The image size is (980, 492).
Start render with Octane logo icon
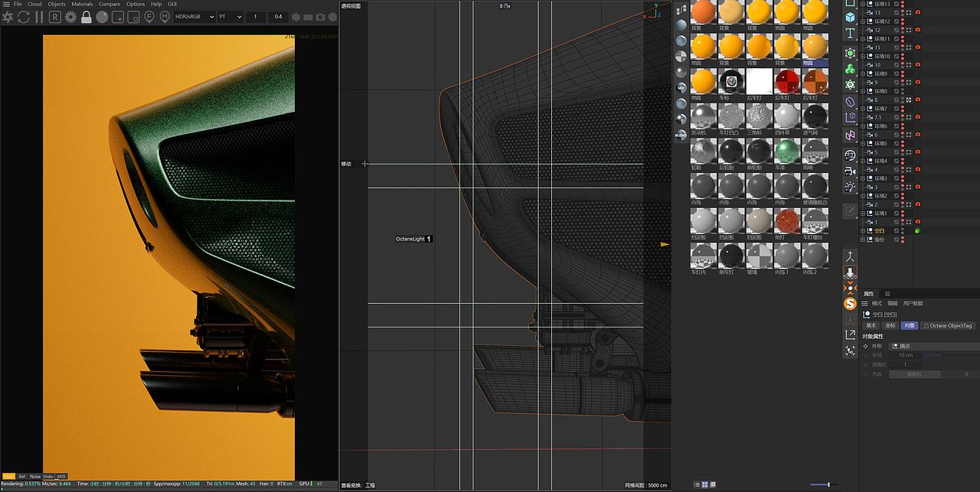coord(7,16)
